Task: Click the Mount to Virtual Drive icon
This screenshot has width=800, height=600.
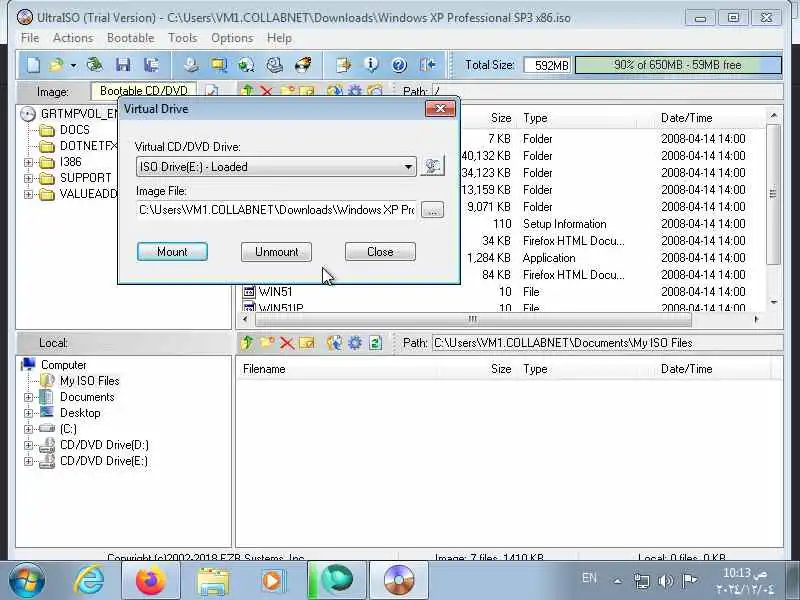Action: pyautogui.click(x=275, y=65)
